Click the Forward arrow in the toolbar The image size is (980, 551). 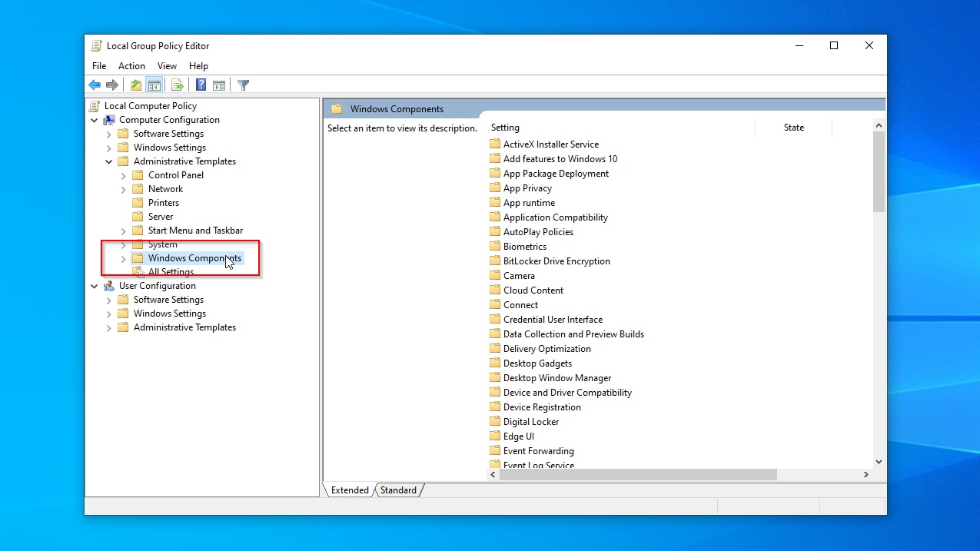click(x=112, y=85)
